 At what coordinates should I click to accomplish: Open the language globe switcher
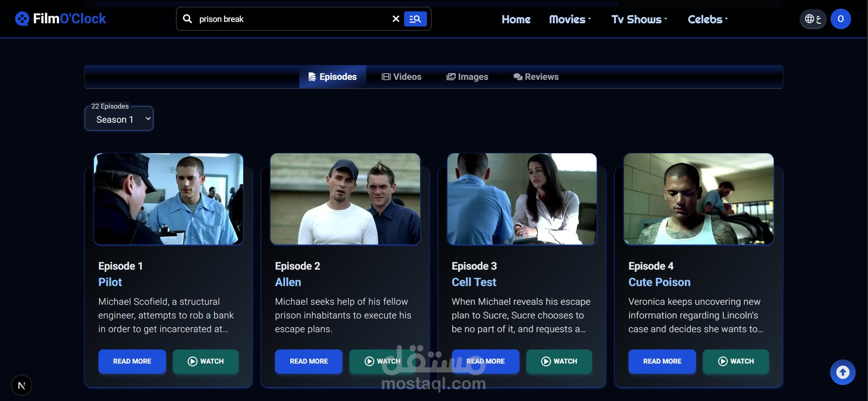pyautogui.click(x=813, y=19)
